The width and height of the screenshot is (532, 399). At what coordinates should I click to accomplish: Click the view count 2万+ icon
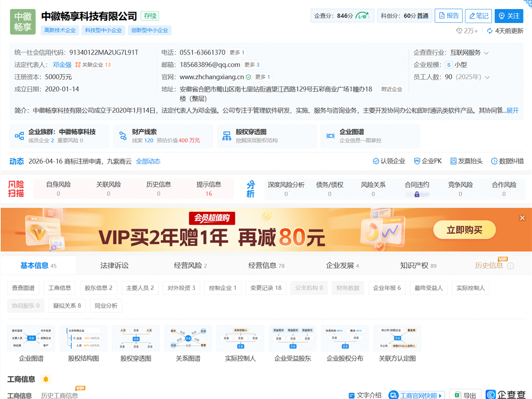[459, 31]
